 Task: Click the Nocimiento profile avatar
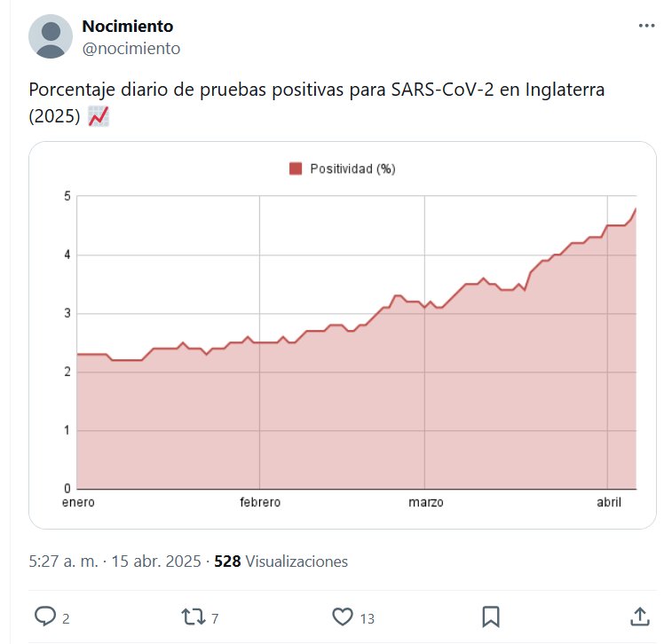coord(51,36)
